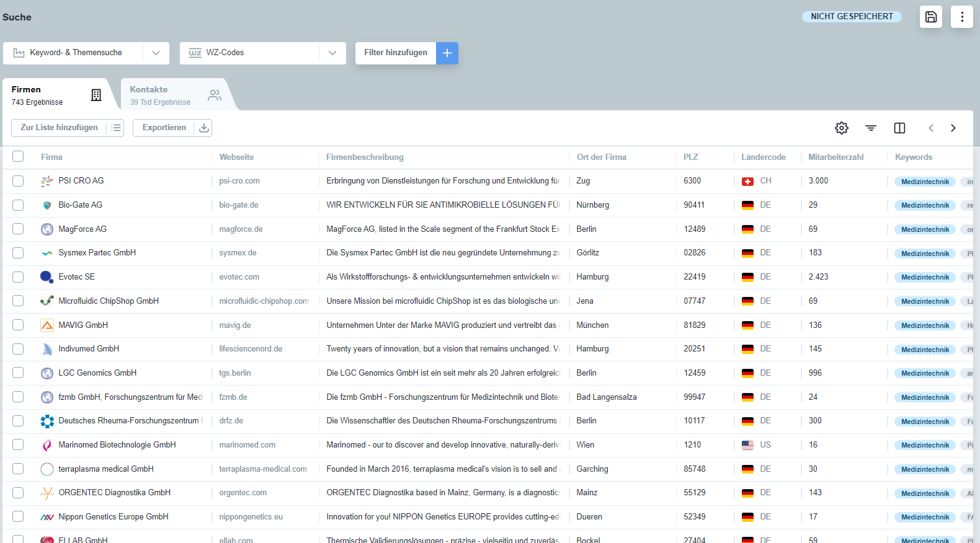
Task: Open the fzmb GmbH company entry
Action: 130,397
